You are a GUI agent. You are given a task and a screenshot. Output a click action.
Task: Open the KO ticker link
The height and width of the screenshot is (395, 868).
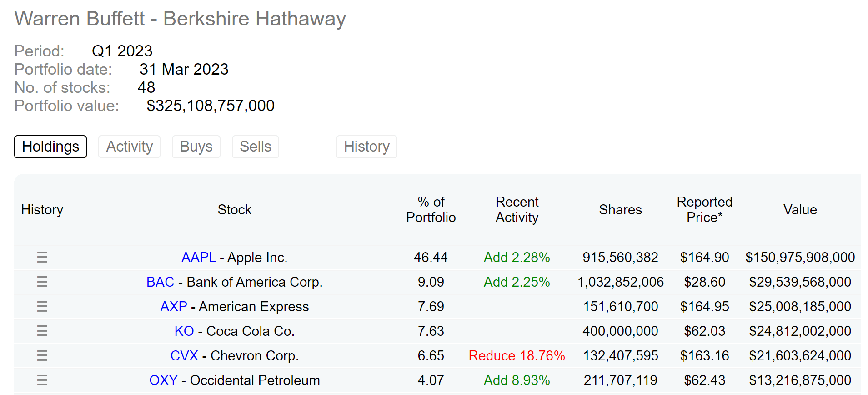(x=184, y=331)
